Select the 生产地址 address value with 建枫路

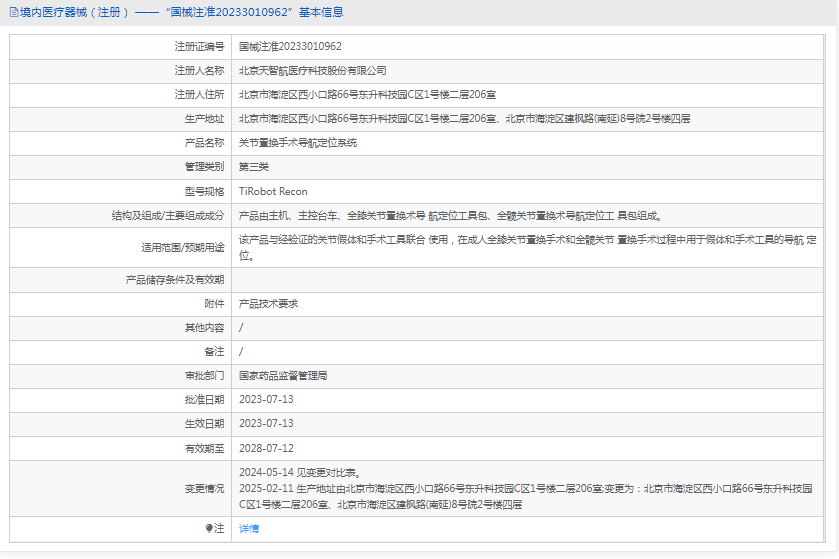click(x=464, y=119)
